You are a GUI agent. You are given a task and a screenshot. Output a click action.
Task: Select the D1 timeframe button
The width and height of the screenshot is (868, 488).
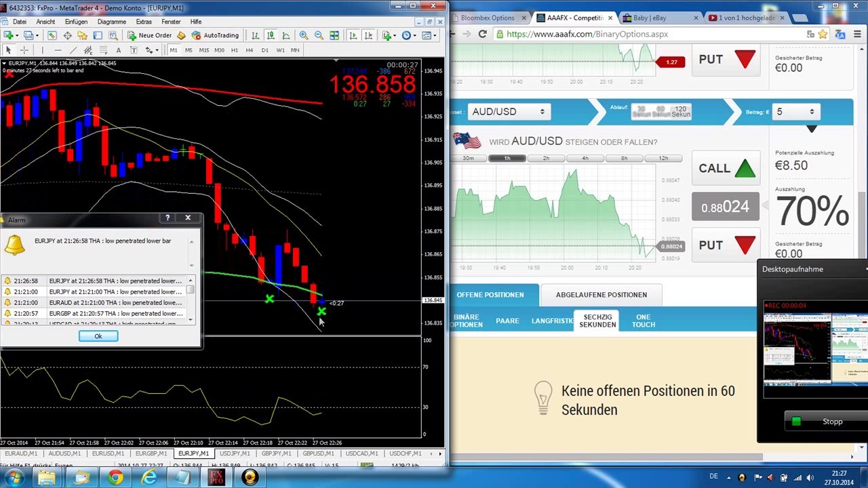(265, 50)
